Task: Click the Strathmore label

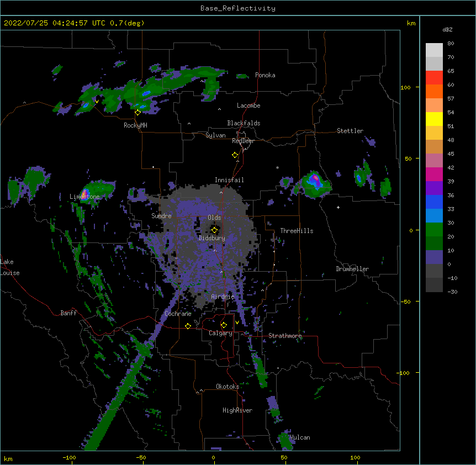Action: (285, 336)
